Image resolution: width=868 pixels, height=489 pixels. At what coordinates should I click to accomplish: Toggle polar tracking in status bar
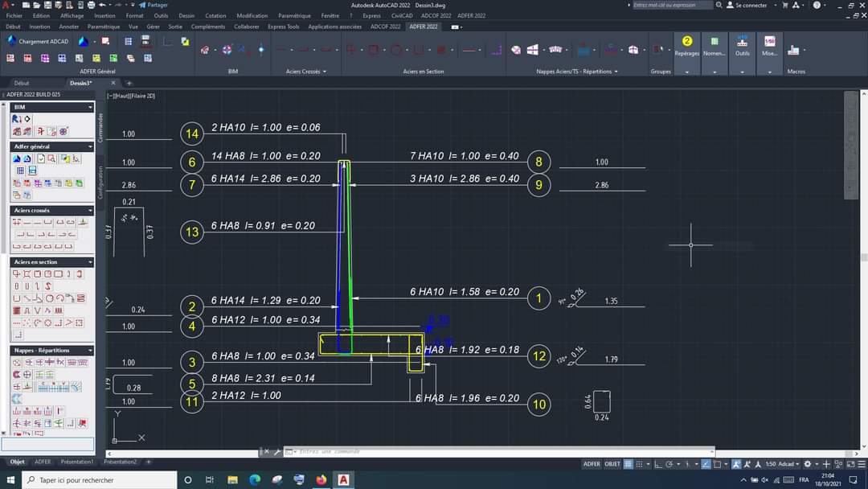tap(669, 464)
